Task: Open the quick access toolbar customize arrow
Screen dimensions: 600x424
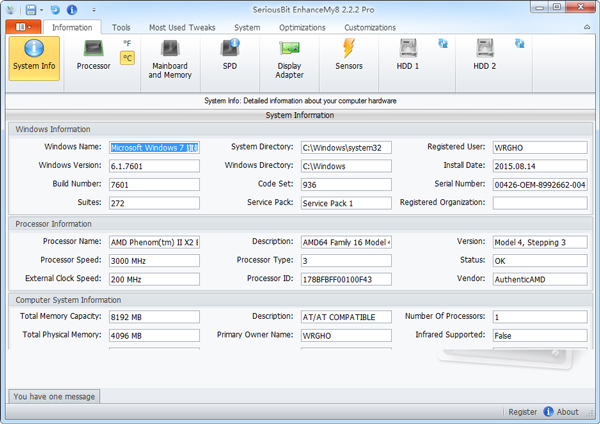Action: (x=94, y=10)
